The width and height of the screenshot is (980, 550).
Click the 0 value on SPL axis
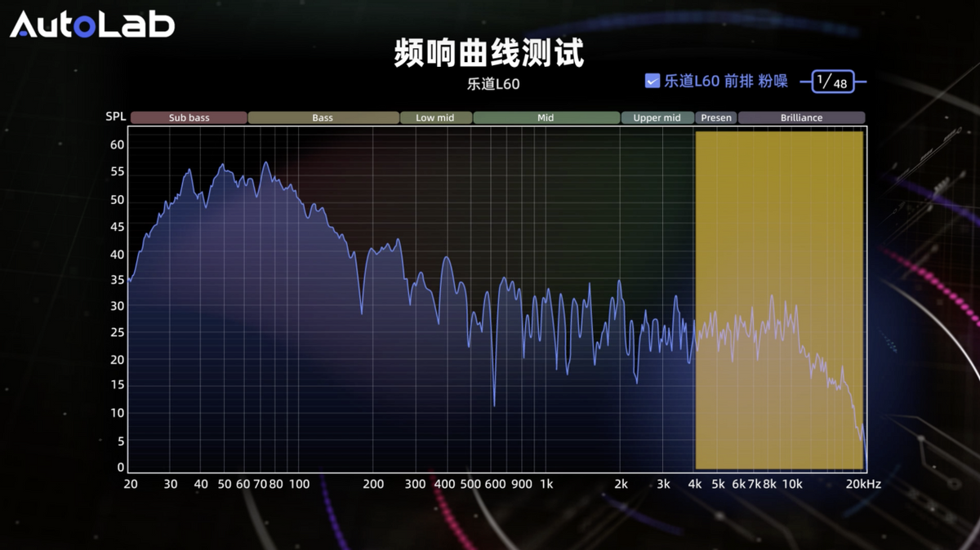[121, 468]
